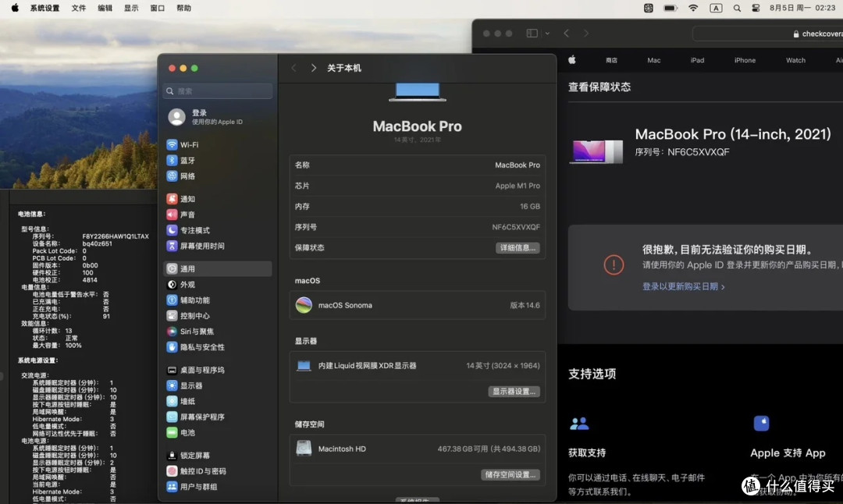Open Displays (显示器) in sidebar

[x=218, y=385]
